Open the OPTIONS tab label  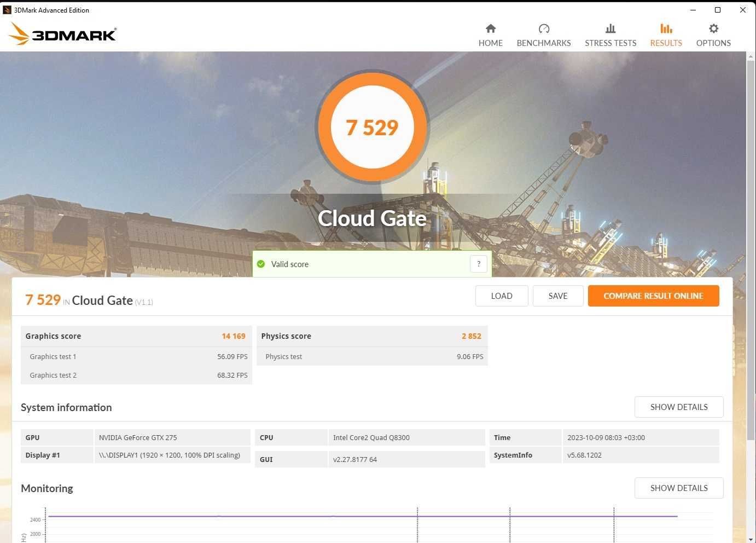tap(713, 43)
